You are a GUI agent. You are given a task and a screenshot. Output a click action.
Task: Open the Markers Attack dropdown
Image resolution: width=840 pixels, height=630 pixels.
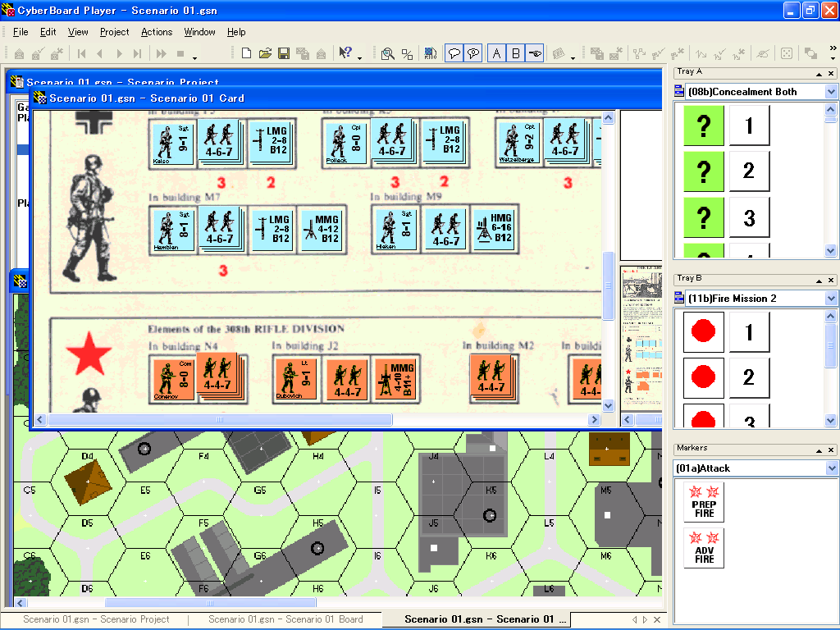tap(831, 468)
